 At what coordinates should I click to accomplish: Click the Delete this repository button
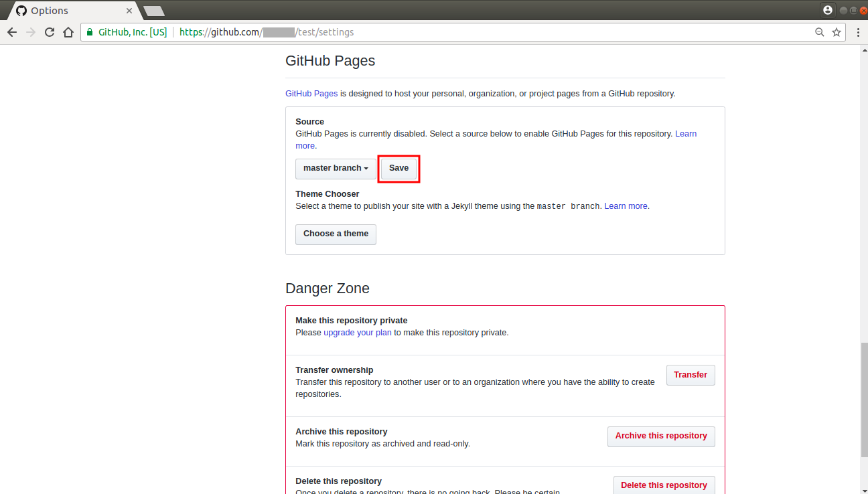pyautogui.click(x=664, y=485)
